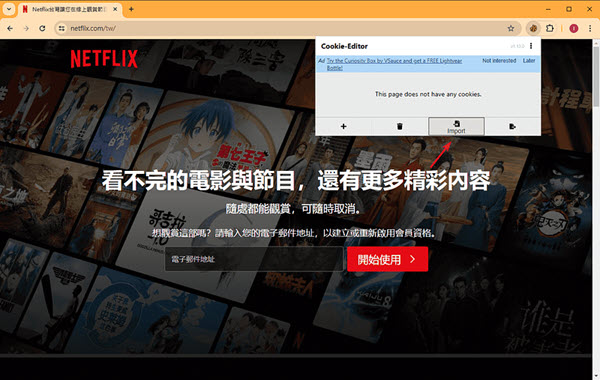
Task: Click the Import button in Cookie-Editor
Action: pyautogui.click(x=456, y=126)
